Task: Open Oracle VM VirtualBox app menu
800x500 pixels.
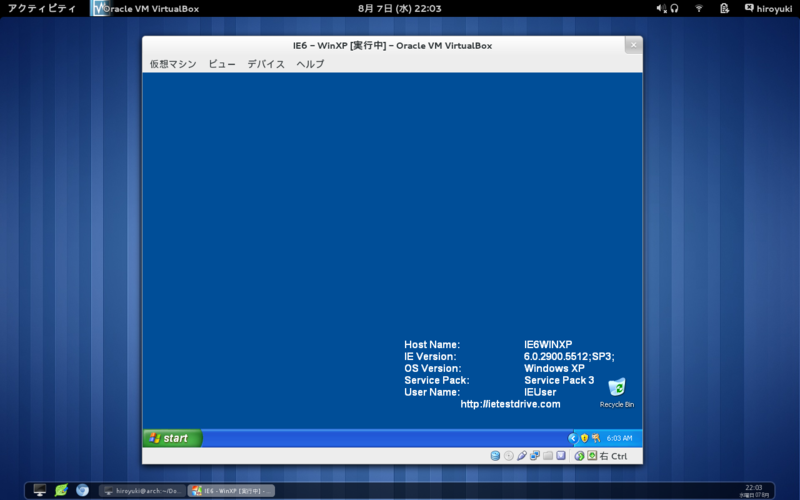Action: coord(145,8)
